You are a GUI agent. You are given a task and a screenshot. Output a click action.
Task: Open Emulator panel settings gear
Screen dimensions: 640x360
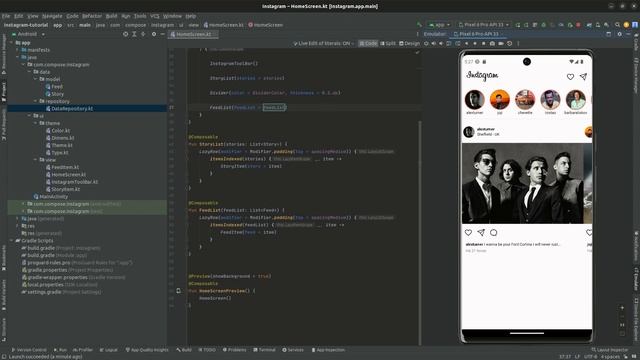point(619,34)
